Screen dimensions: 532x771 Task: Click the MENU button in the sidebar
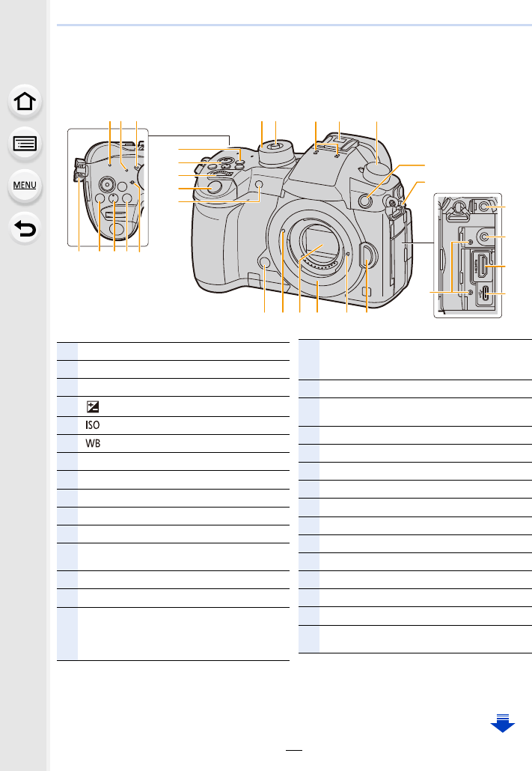tap(25, 186)
